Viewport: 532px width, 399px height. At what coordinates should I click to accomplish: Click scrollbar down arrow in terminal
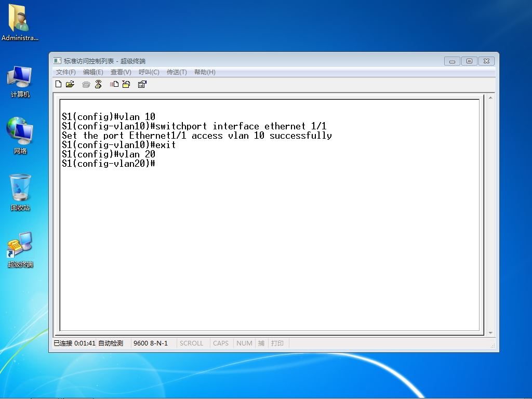tap(490, 333)
